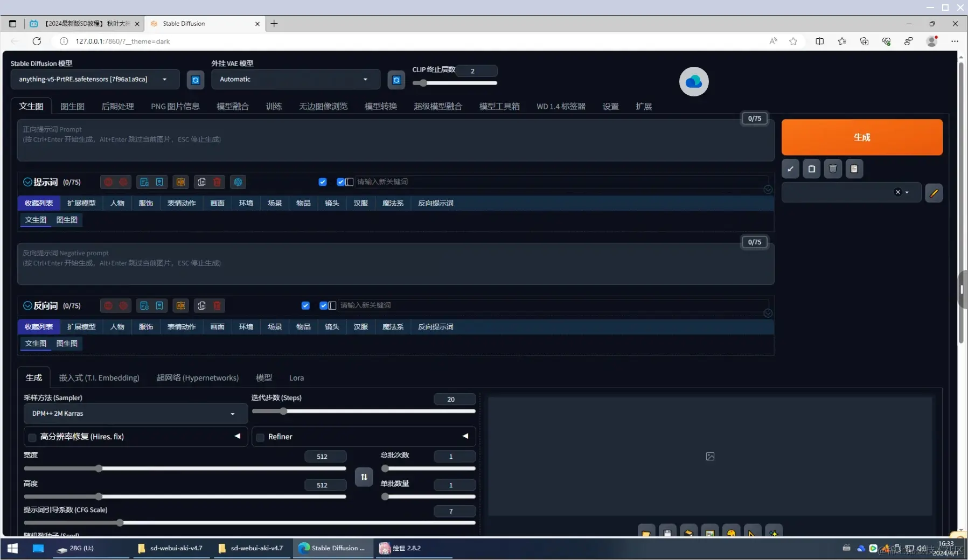This screenshot has width=968, height=560.
Task: Toggle first blue checkbox in 提示词 row
Action: click(x=323, y=182)
